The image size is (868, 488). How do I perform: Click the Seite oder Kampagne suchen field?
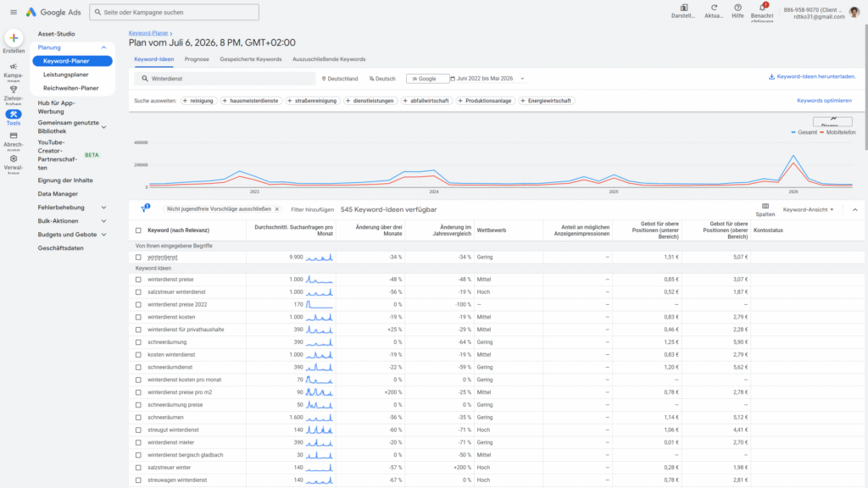[x=175, y=12]
